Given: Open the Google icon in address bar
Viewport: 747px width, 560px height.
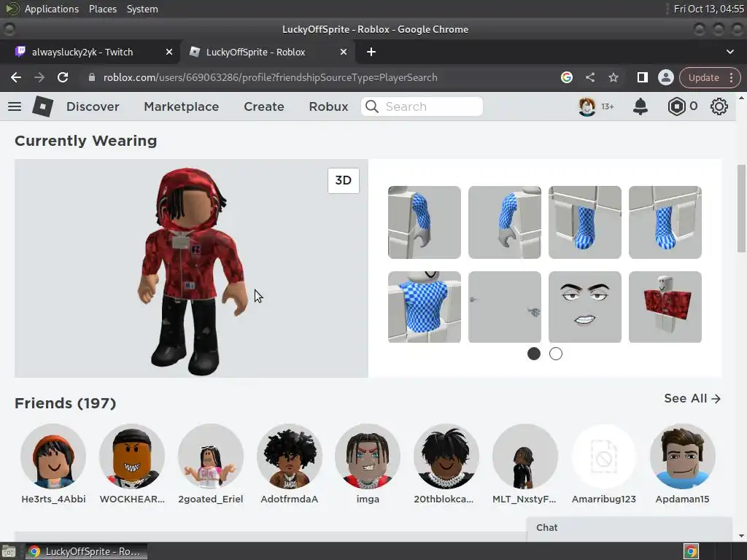Looking at the screenshot, I should (566, 77).
